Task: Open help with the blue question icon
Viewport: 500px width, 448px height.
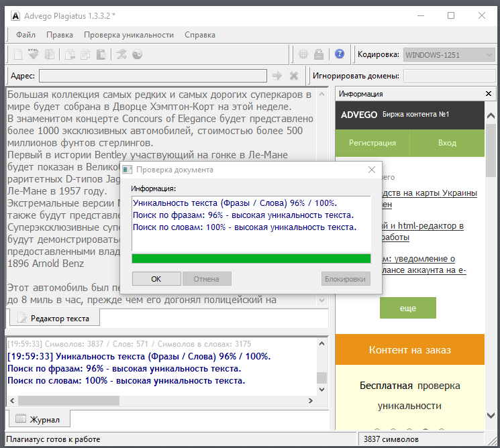Action: (x=340, y=54)
